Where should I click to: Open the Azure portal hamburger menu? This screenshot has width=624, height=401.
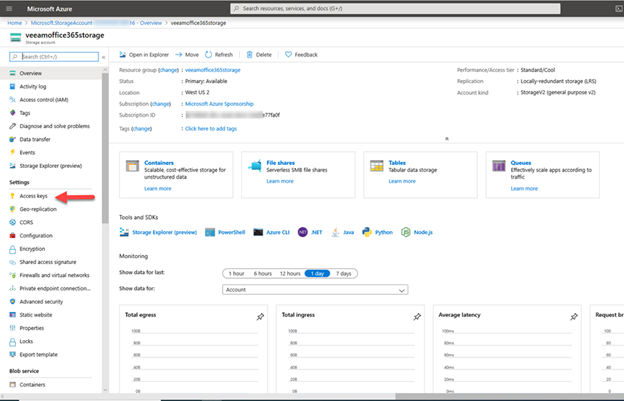coord(9,8)
